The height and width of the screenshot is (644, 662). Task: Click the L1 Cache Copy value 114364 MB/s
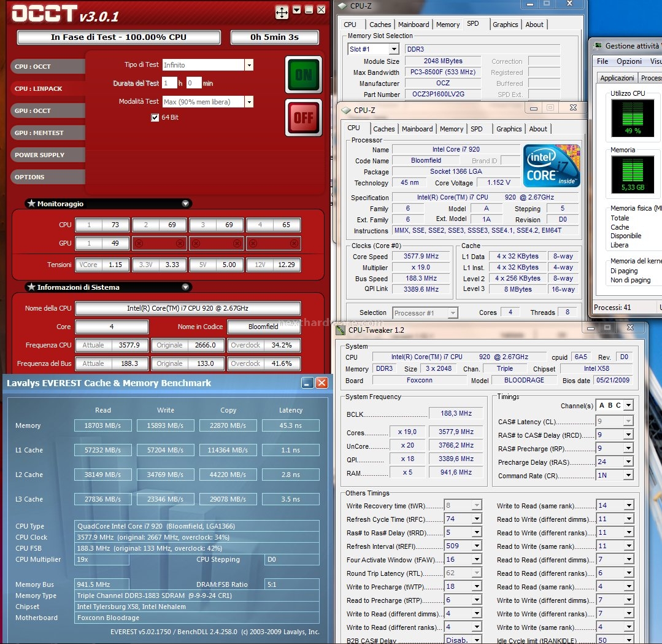point(228,450)
